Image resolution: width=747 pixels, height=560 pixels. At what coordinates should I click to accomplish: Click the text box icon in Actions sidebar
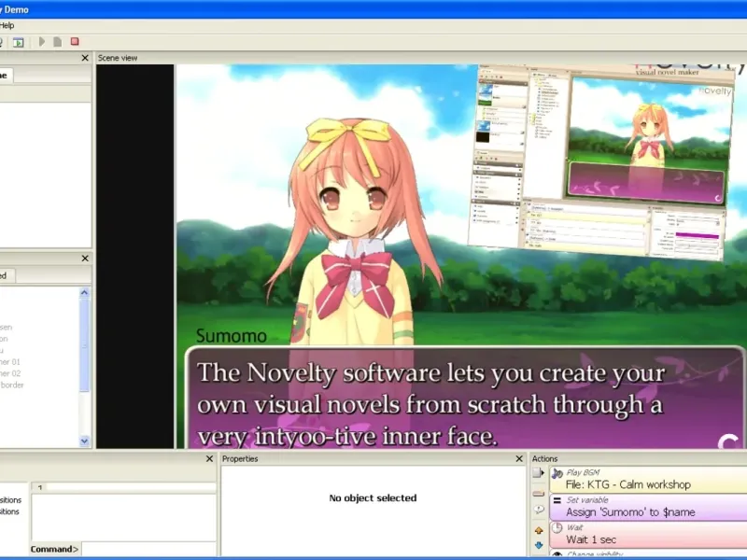coord(539,494)
